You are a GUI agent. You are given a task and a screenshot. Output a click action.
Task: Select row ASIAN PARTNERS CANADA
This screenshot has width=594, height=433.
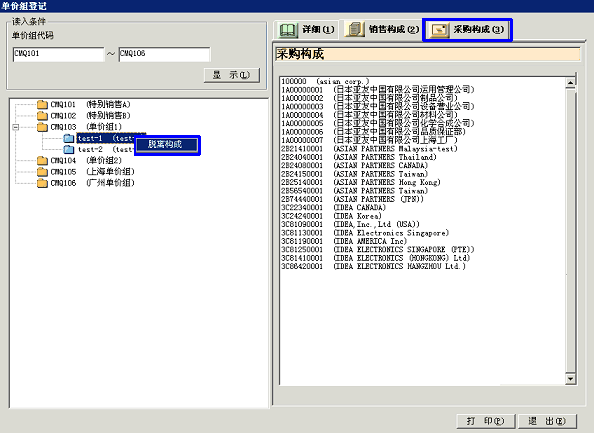(x=355, y=166)
